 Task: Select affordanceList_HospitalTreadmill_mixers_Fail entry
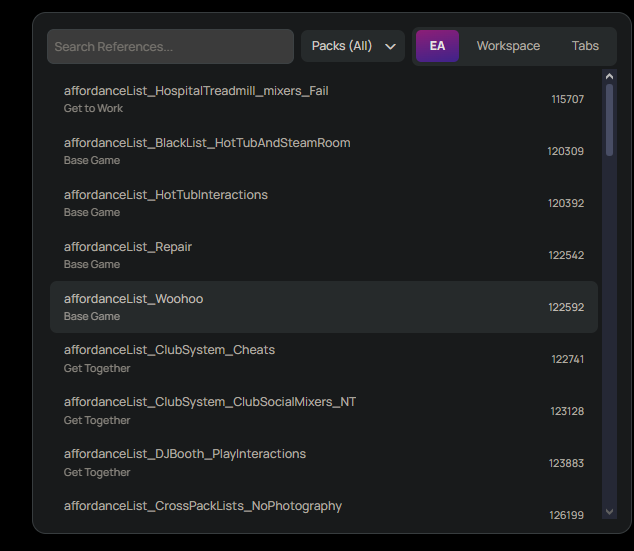point(196,91)
